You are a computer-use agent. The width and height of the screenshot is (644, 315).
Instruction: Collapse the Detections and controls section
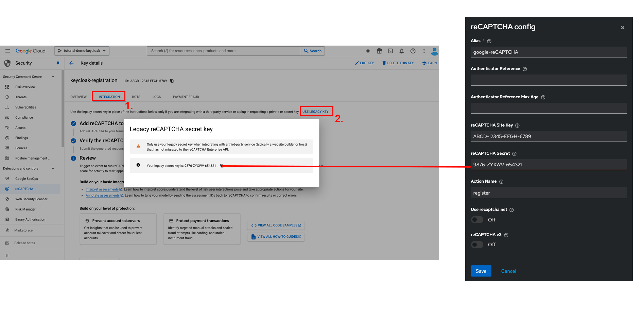click(x=53, y=169)
